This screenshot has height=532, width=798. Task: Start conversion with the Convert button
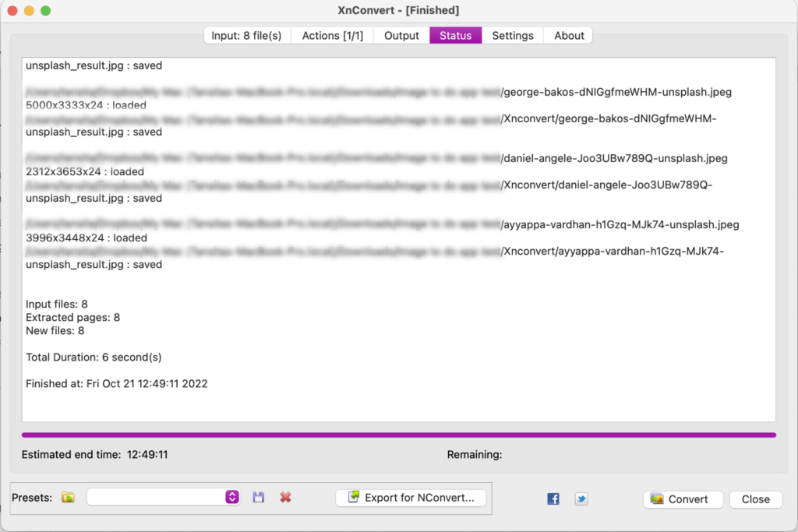click(x=683, y=499)
